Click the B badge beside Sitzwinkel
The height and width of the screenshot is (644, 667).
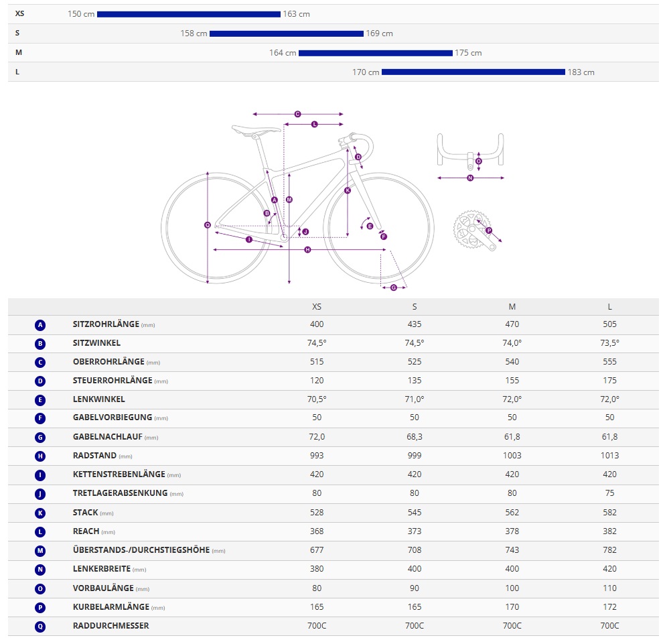[x=40, y=344]
